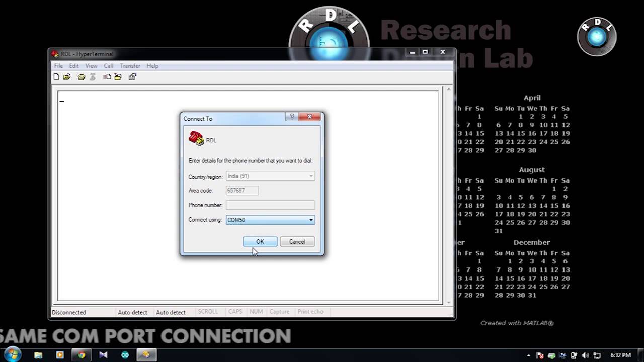The image size is (644, 362).
Task: Click the Disconnect toolbar icon
Action: (x=93, y=77)
